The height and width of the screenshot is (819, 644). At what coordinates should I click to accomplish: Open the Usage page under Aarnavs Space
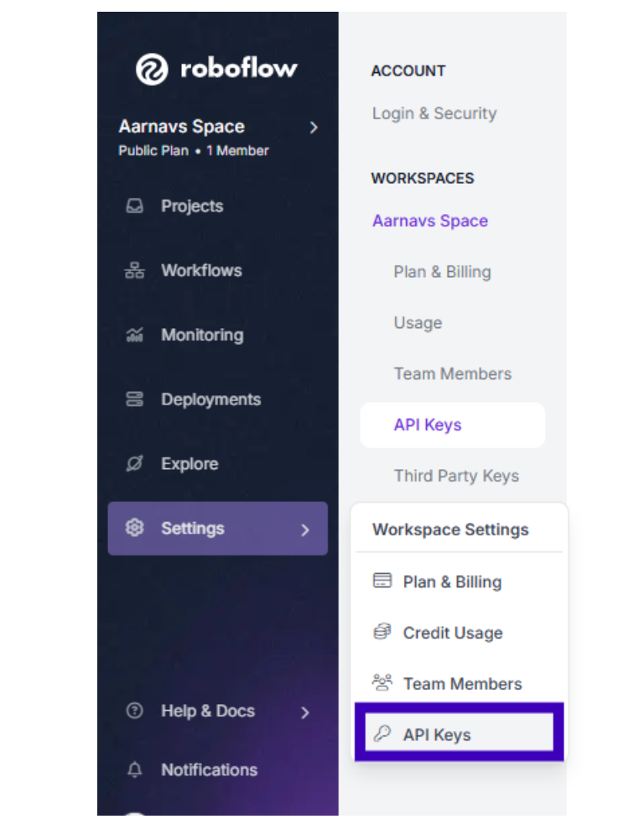(418, 323)
